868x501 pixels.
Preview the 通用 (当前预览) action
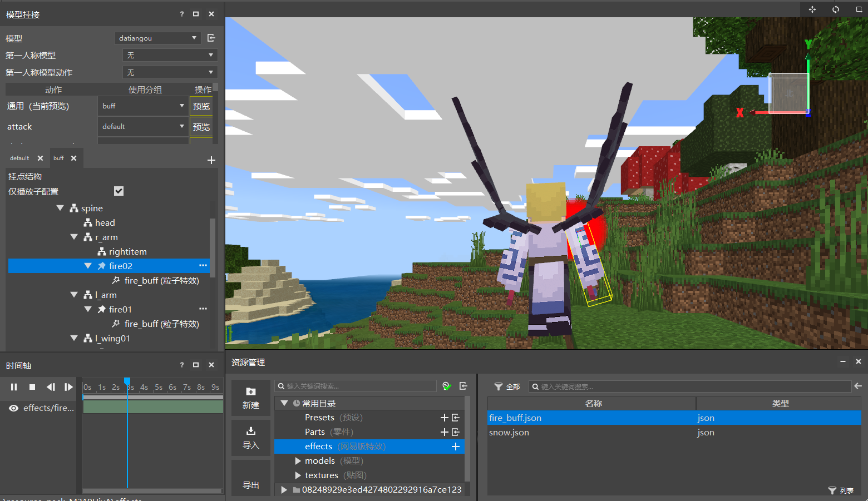click(201, 106)
